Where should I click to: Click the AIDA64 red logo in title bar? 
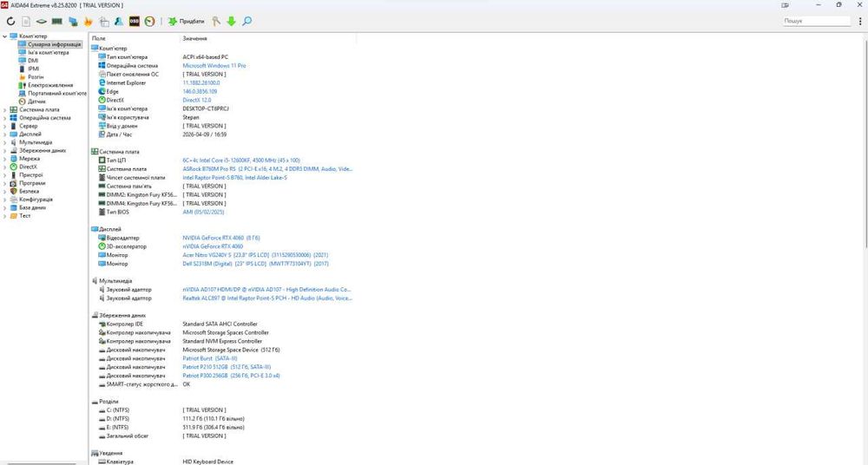[4, 5]
